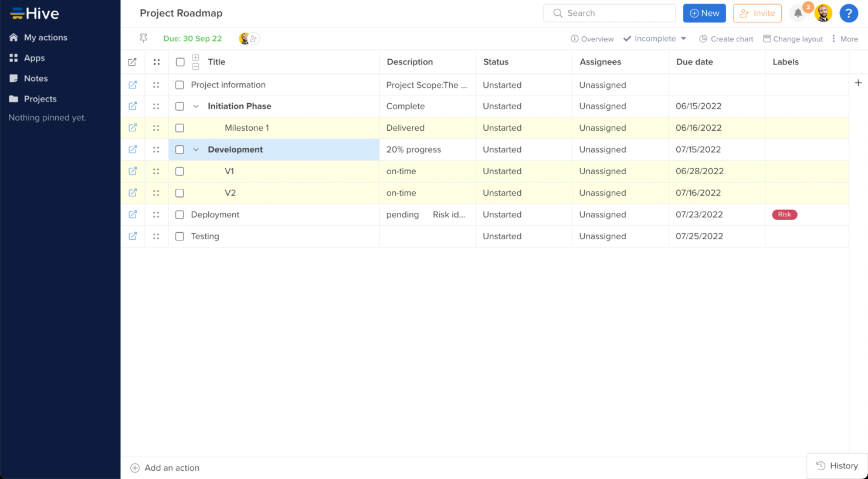Tick the Testing row checkbox
The height and width of the screenshot is (479, 868).
(179, 236)
